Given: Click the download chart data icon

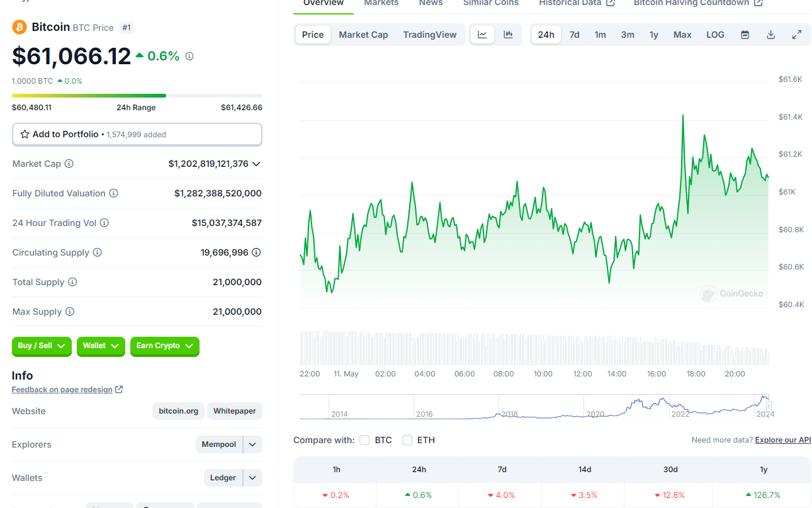Looking at the screenshot, I should click(x=770, y=35).
